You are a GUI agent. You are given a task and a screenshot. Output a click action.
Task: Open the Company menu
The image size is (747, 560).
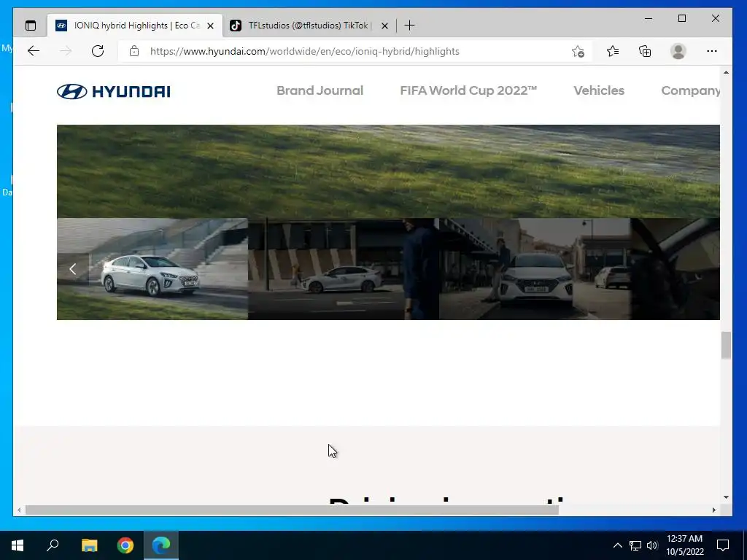pos(690,90)
